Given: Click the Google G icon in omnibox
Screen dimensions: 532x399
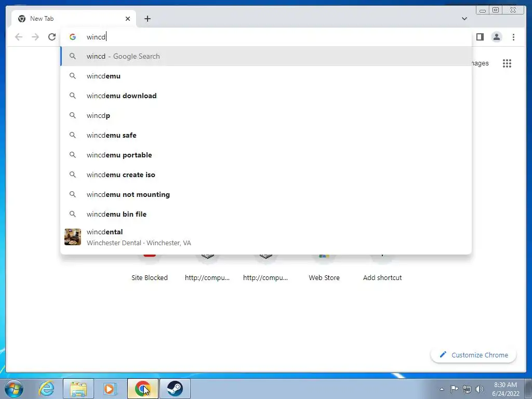Looking at the screenshot, I should point(73,37).
